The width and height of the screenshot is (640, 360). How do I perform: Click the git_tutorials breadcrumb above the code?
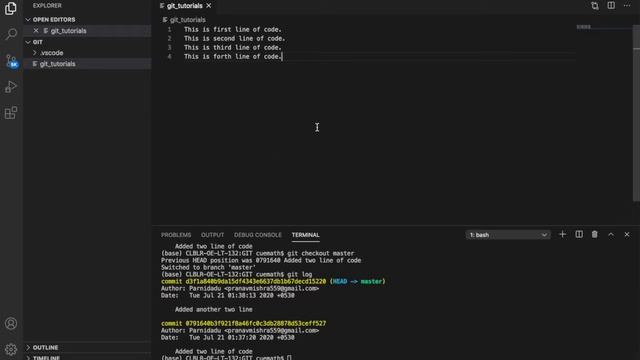point(187,20)
